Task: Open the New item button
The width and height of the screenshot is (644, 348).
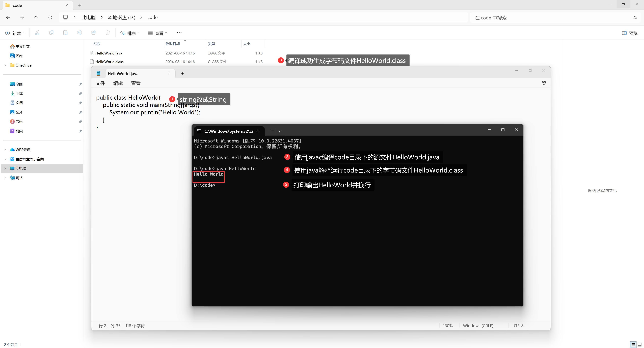Action: pyautogui.click(x=15, y=33)
